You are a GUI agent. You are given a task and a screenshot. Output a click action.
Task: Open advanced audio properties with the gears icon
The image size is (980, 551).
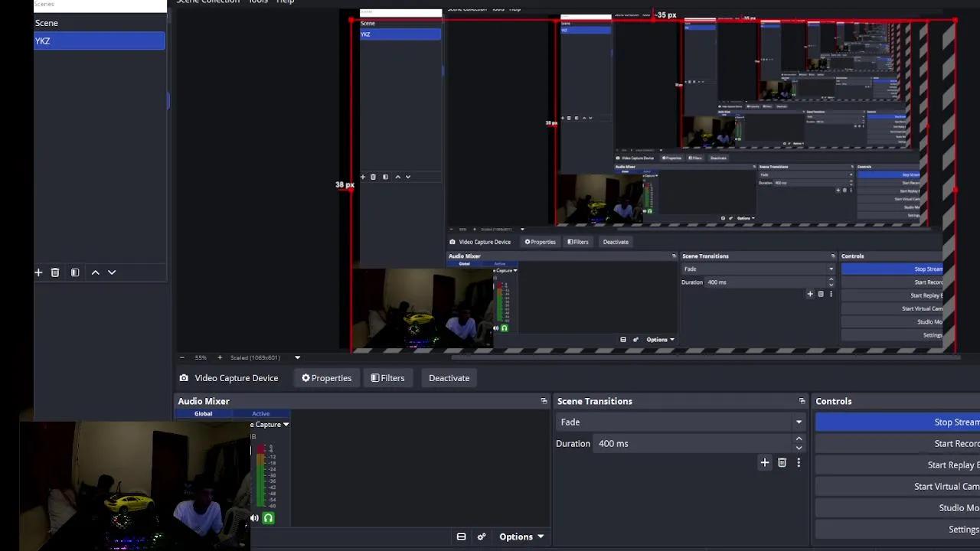(482, 536)
